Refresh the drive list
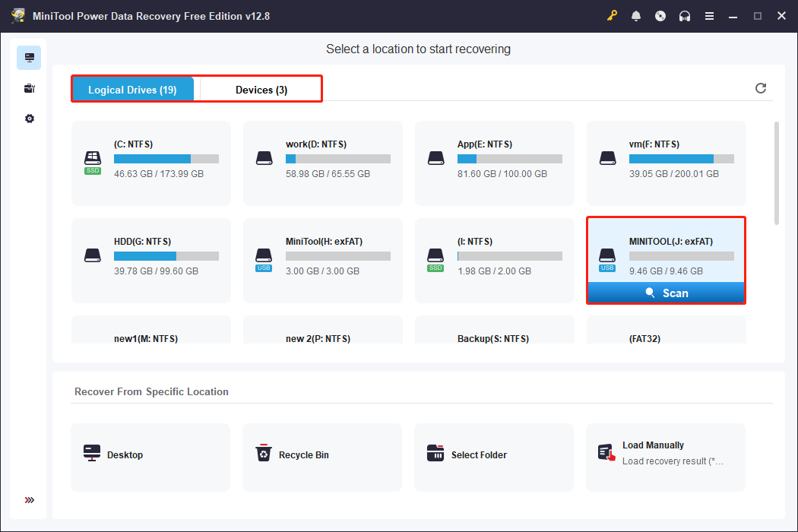This screenshot has width=798, height=532. tap(761, 88)
